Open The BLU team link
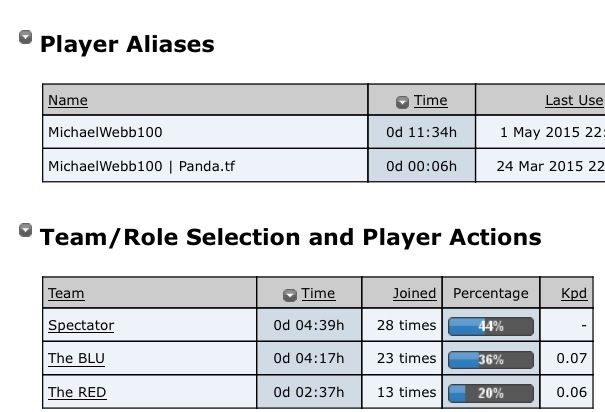The height and width of the screenshot is (412, 605). pos(76,358)
